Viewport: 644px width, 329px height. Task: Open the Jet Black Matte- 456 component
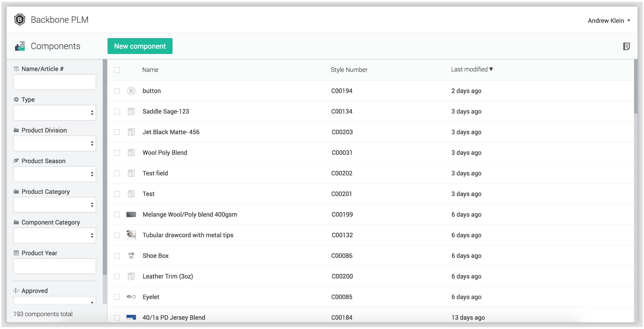pos(171,132)
